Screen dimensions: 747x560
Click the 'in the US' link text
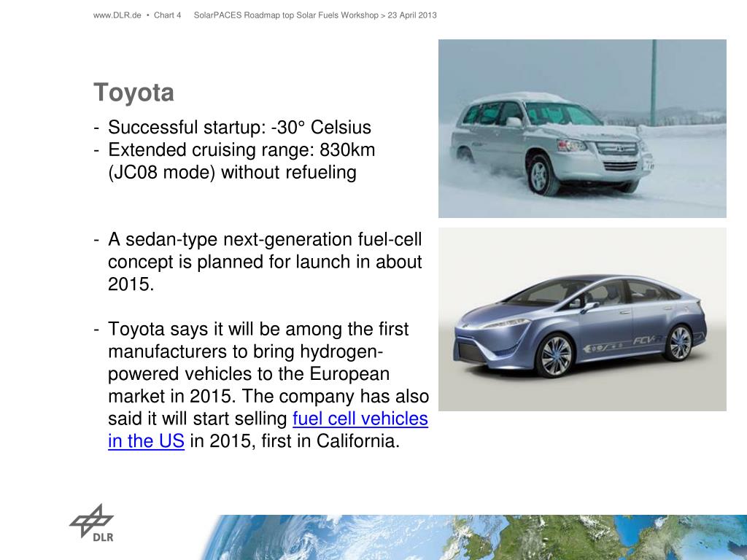pyautogui.click(x=146, y=441)
